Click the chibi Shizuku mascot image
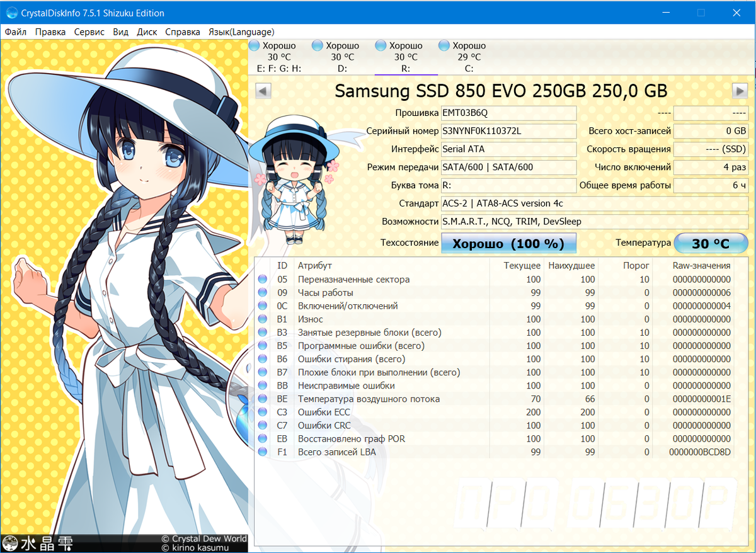This screenshot has width=756, height=553. click(295, 180)
